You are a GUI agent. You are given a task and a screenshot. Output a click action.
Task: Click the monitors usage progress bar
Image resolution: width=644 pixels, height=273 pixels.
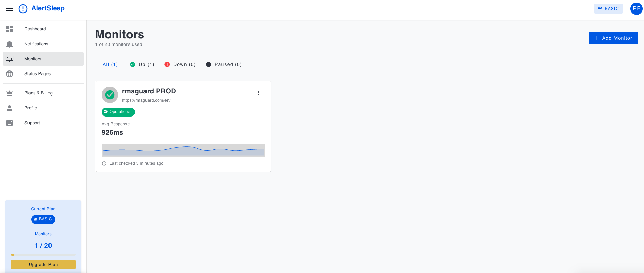tap(43, 255)
